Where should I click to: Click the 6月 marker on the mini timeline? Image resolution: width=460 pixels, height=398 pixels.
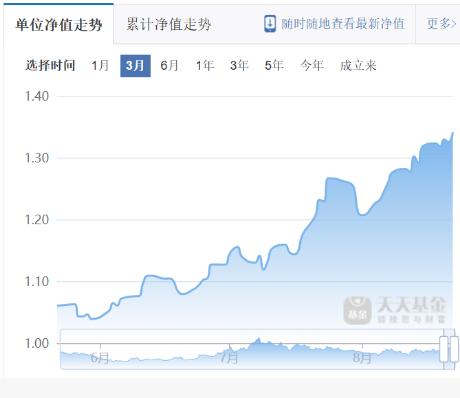100,358
